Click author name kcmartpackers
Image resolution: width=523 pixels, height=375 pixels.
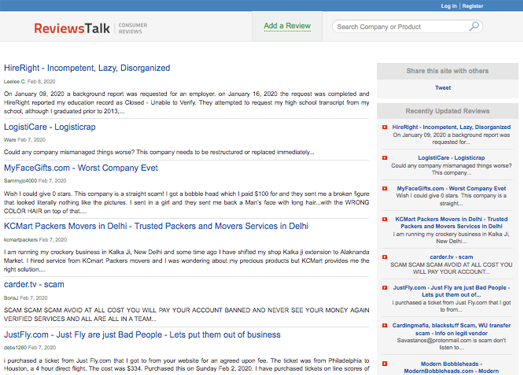click(x=21, y=240)
